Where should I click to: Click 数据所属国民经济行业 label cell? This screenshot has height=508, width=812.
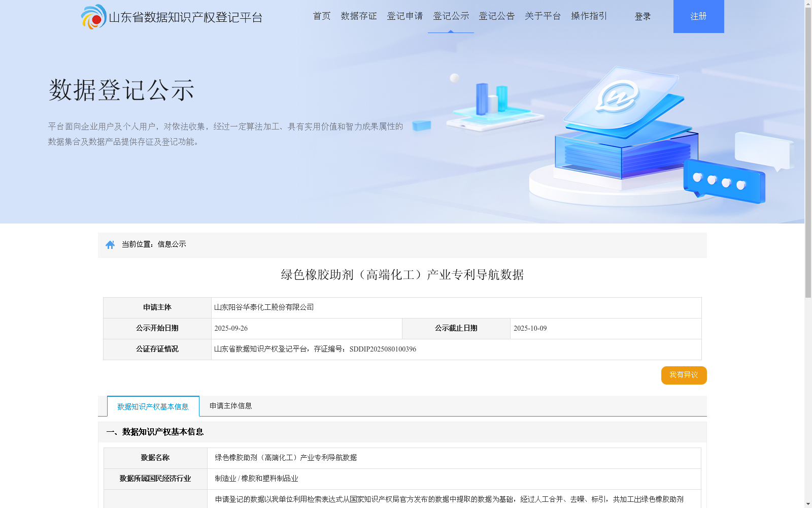tap(155, 479)
